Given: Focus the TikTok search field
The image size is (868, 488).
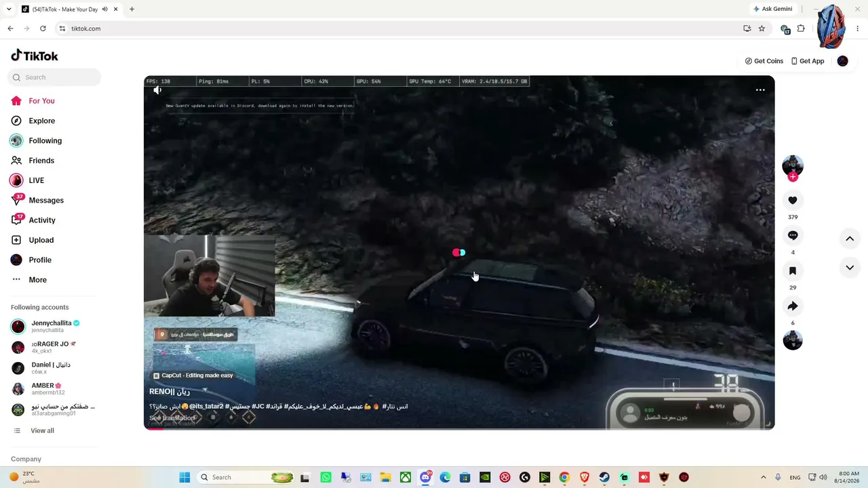Looking at the screenshot, I should point(54,77).
